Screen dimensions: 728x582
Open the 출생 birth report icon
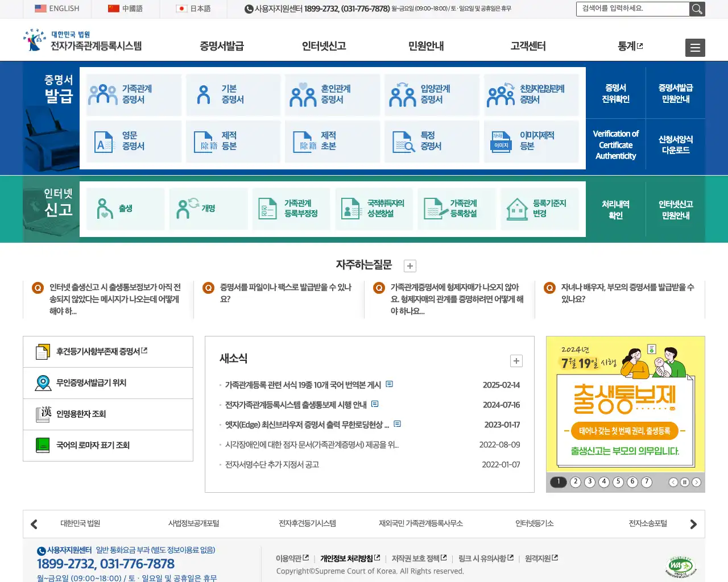[x=125, y=209]
